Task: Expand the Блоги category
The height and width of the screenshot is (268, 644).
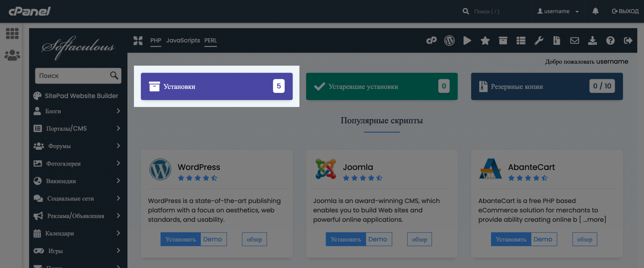Action: tap(77, 111)
